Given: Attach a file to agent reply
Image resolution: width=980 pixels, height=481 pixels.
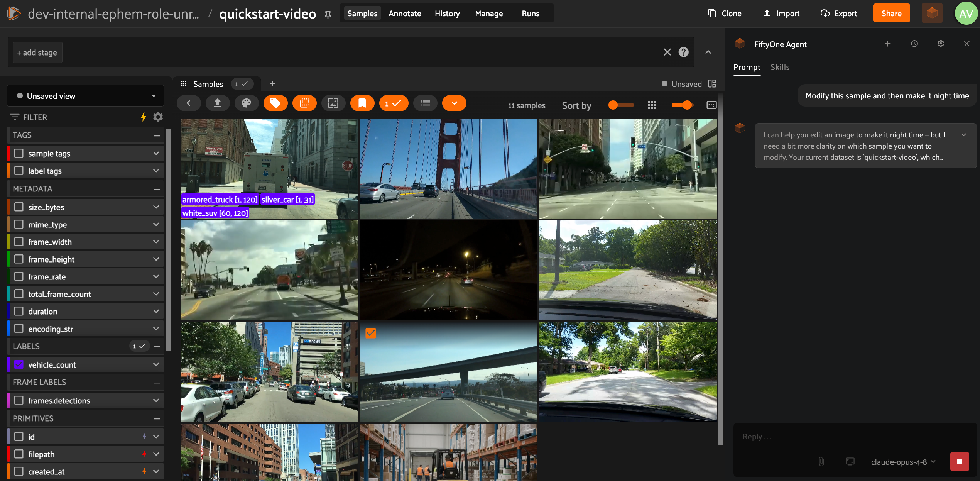Looking at the screenshot, I should click(x=821, y=462).
